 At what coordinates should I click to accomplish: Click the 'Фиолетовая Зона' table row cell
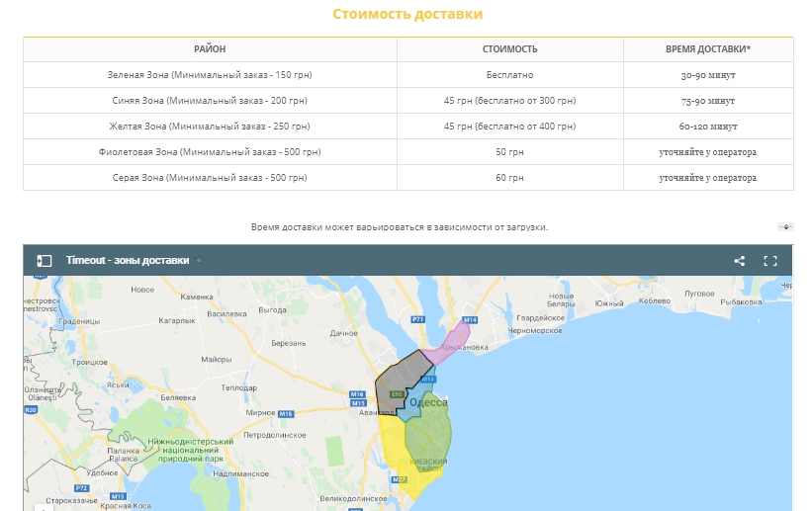[x=210, y=151]
